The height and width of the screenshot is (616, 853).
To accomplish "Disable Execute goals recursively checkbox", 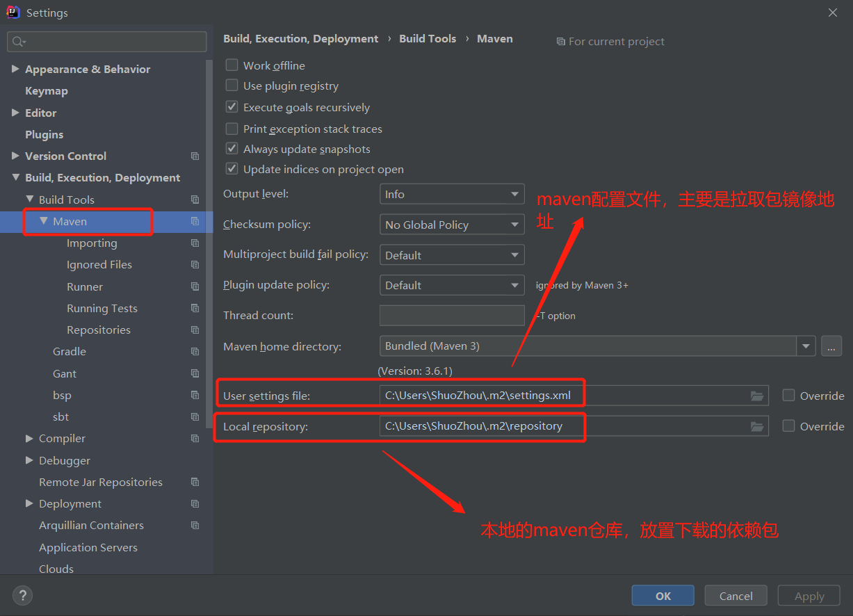I will click(x=231, y=107).
